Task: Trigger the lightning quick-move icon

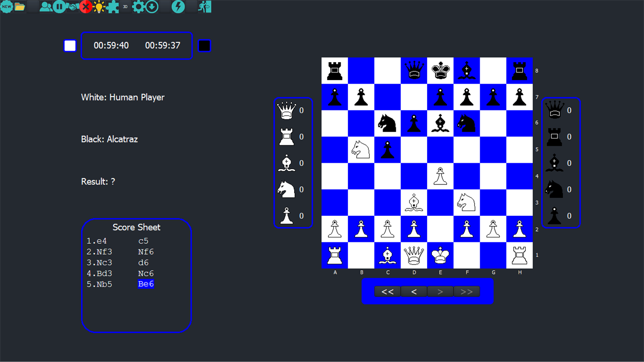Action: point(178,7)
